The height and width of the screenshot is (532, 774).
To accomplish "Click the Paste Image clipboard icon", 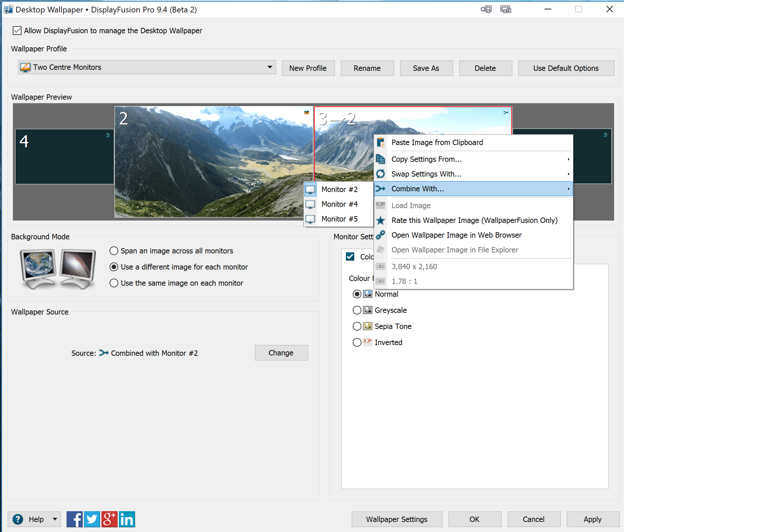I will (x=381, y=143).
